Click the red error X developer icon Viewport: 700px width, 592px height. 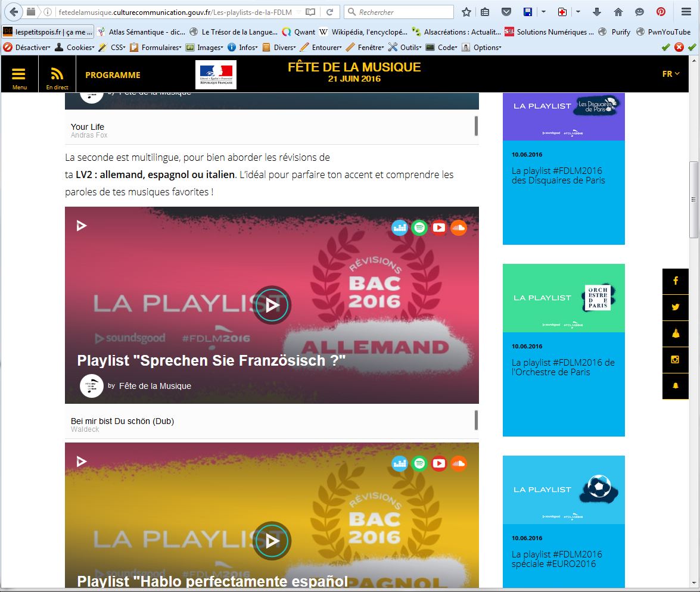tap(679, 47)
